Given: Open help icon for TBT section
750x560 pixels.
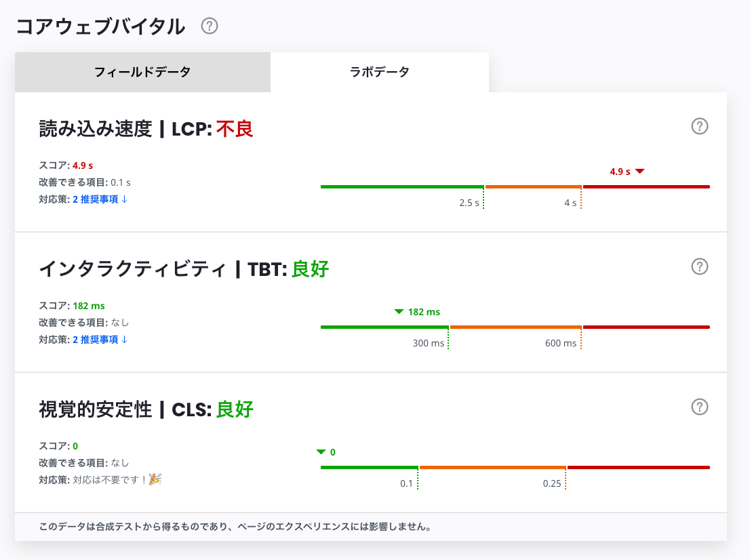Looking at the screenshot, I should [699, 266].
